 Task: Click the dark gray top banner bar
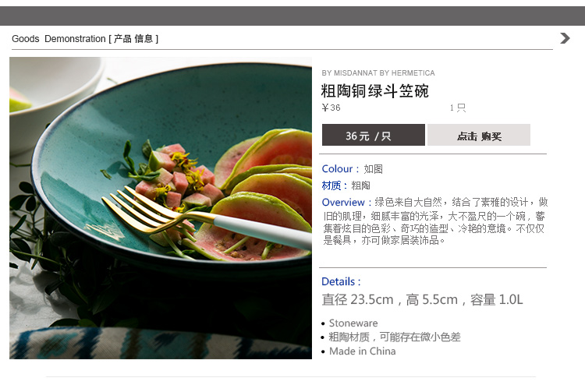pyautogui.click(x=292, y=16)
